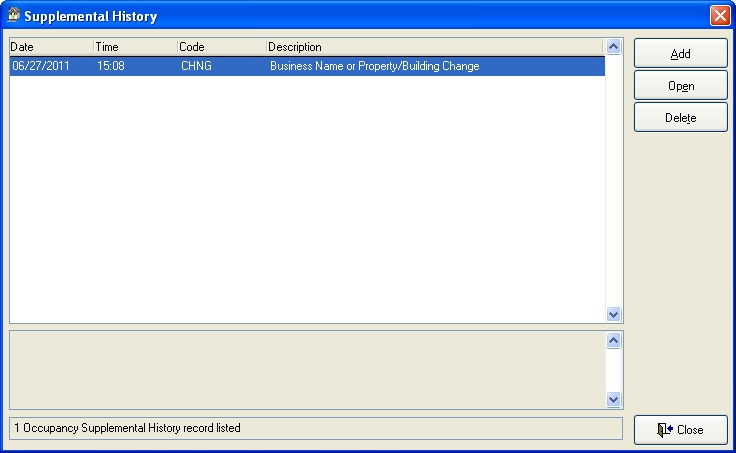The height and width of the screenshot is (453, 736).
Task: Click the Time column header
Action: point(135,47)
